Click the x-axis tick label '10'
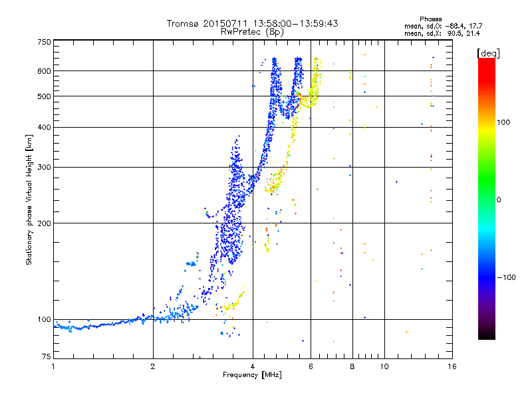The image size is (532, 399). (384, 366)
